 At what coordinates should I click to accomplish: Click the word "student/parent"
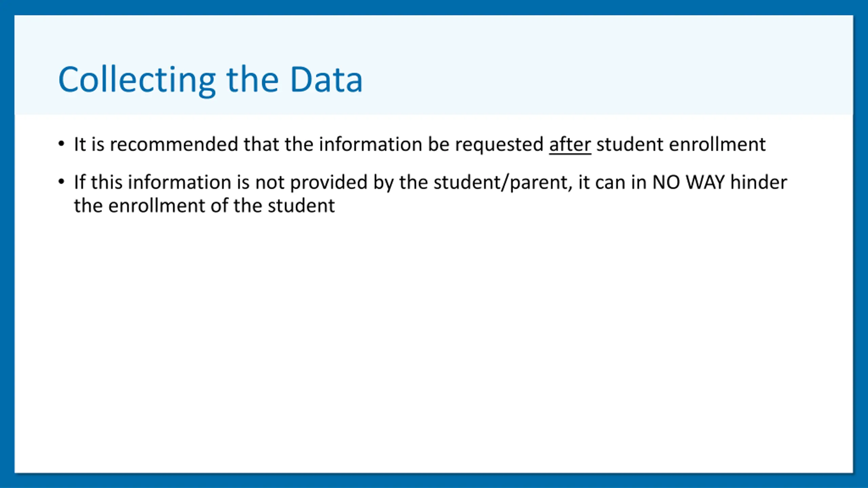click(503, 183)
